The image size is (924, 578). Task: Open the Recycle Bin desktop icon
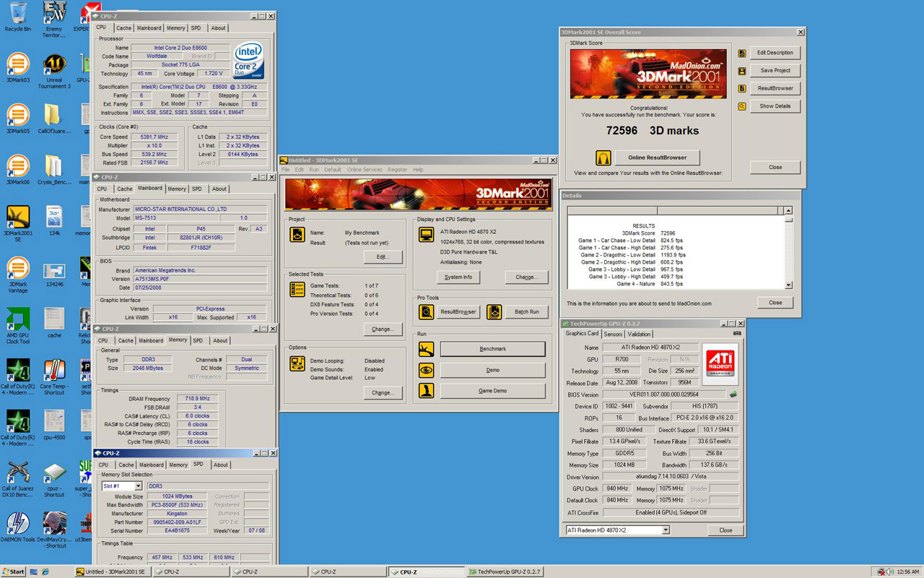[18, 17]
